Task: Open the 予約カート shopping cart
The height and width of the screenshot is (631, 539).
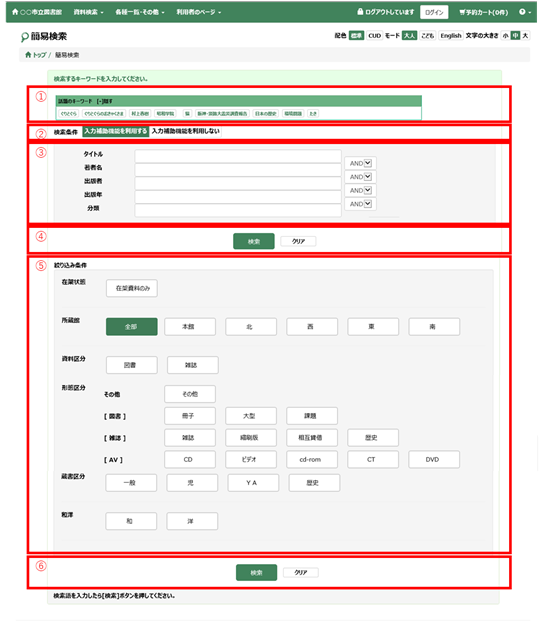Action: point(483,12)
